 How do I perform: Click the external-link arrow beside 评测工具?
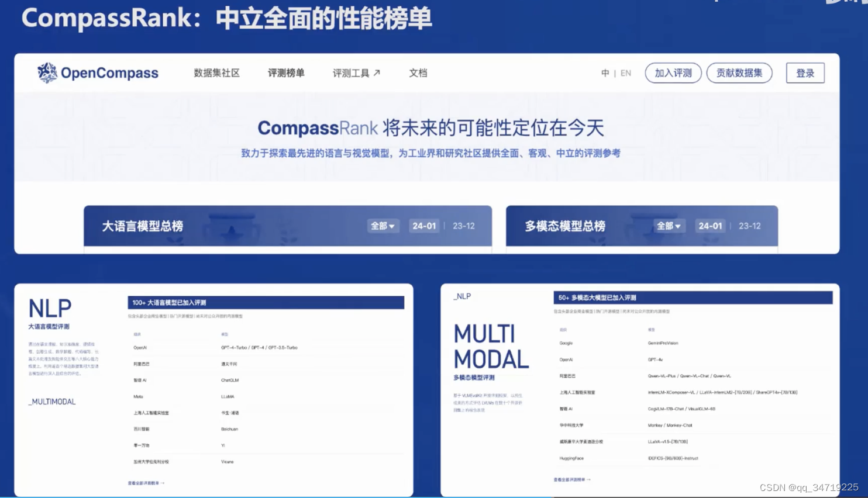[x=377, y=72]
